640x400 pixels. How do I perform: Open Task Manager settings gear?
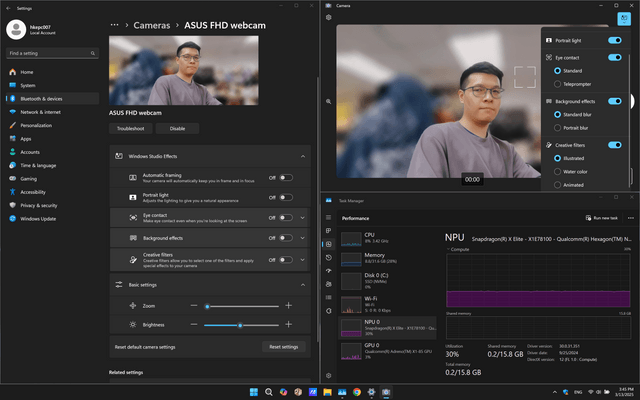pyautogui.click(x=329, y=376)
